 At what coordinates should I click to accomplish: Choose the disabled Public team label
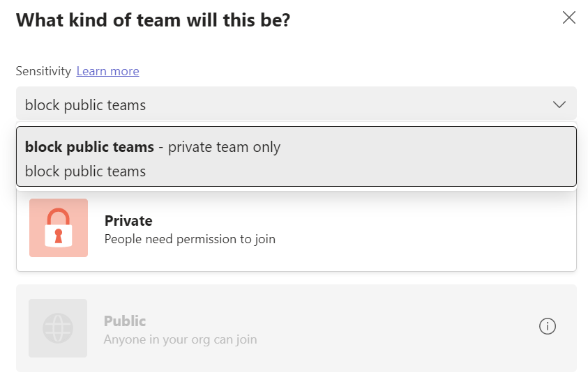[x=125, y=321]
